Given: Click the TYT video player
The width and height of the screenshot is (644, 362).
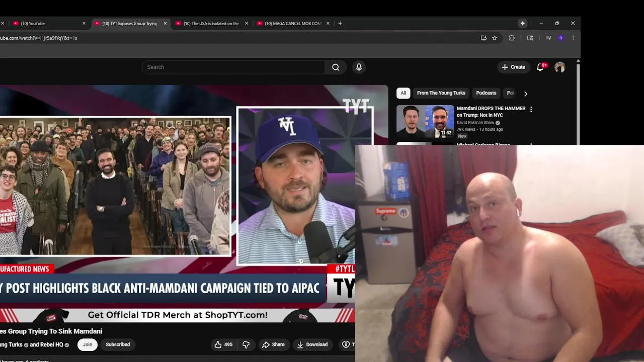Looking at the screenshot, I should click(x=177, y=204).
